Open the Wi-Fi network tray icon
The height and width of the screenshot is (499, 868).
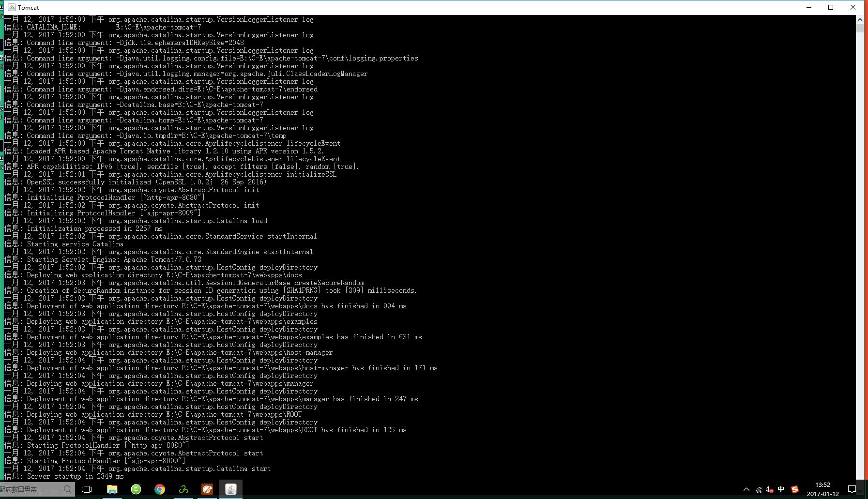(x=759, y=490)
